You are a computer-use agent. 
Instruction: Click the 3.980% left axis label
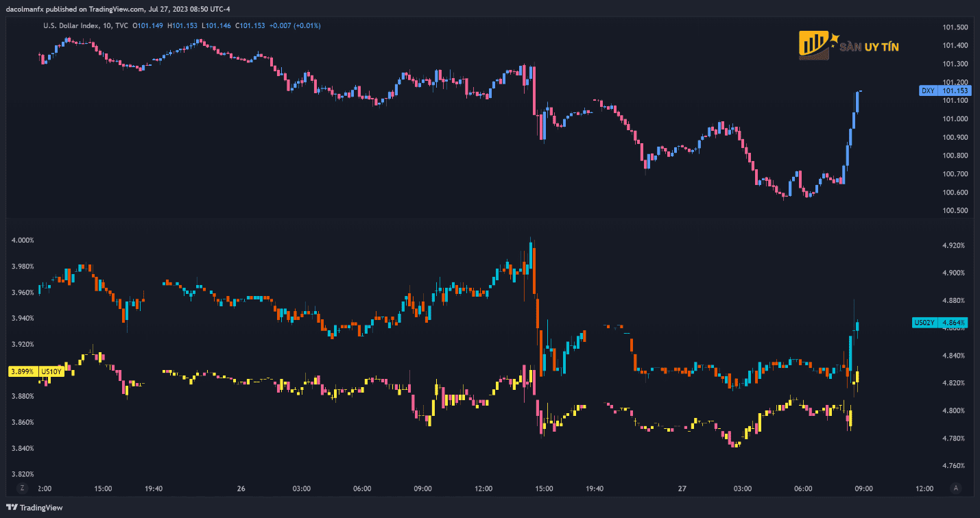(23, 267)
